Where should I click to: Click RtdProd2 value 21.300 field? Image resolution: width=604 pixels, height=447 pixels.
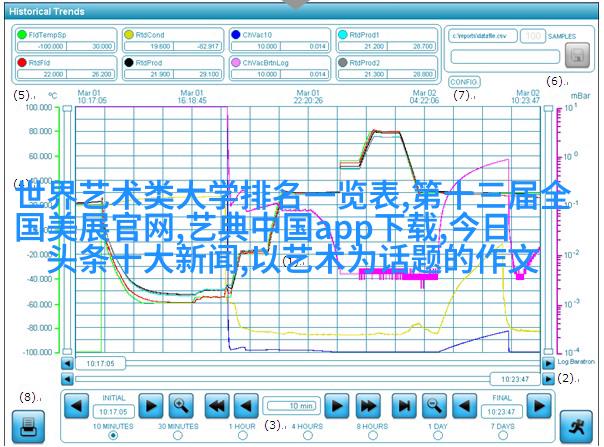pyautogui.click(x=362, y=74)
